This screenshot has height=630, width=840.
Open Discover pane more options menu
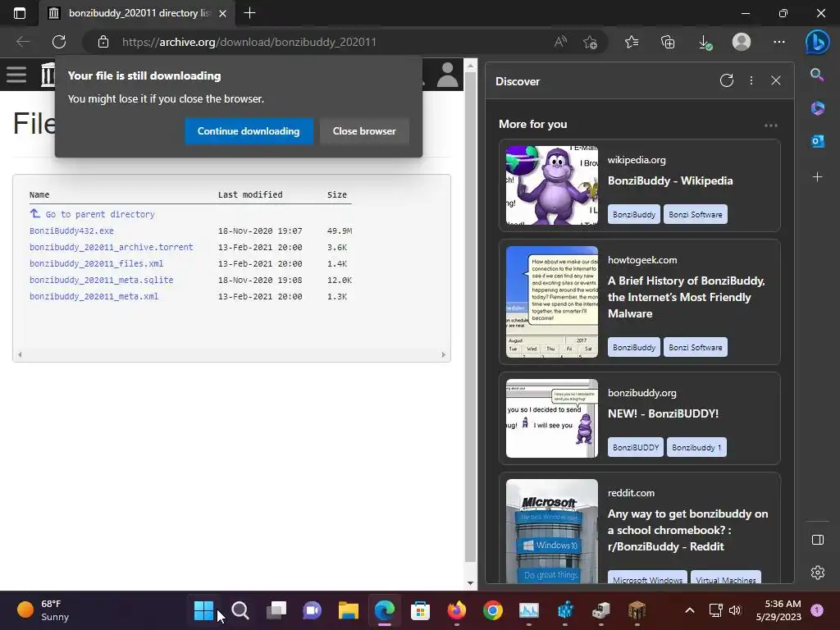pos(751,81)
